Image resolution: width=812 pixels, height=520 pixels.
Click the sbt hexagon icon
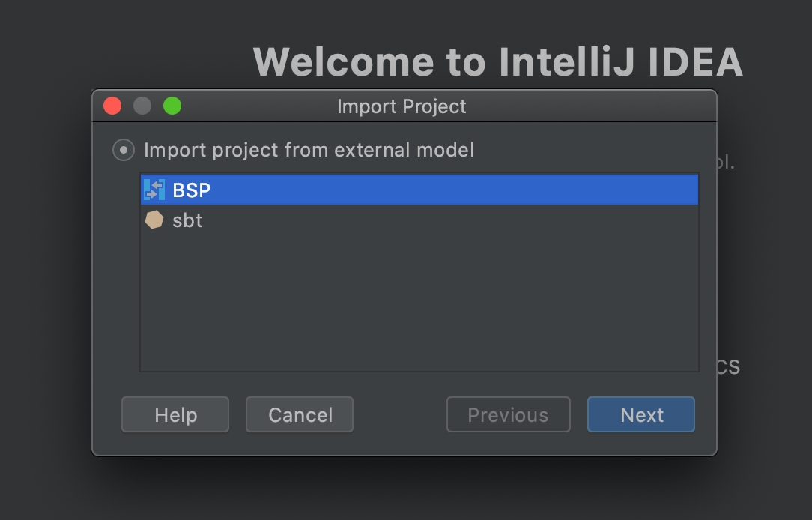(x=154, y=220)
